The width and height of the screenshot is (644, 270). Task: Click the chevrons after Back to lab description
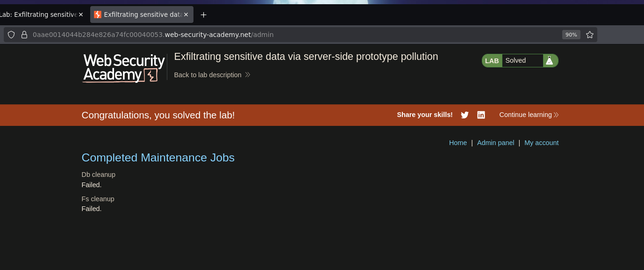248,75
